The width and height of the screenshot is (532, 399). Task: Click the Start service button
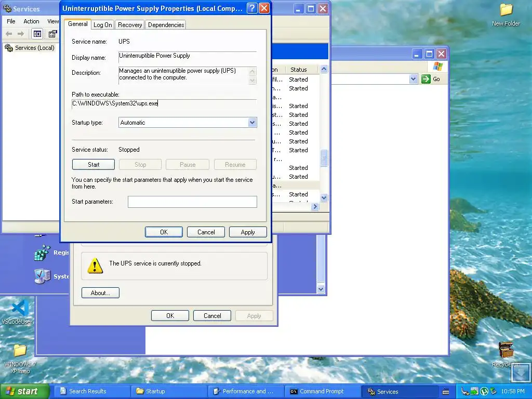[94, 165]
